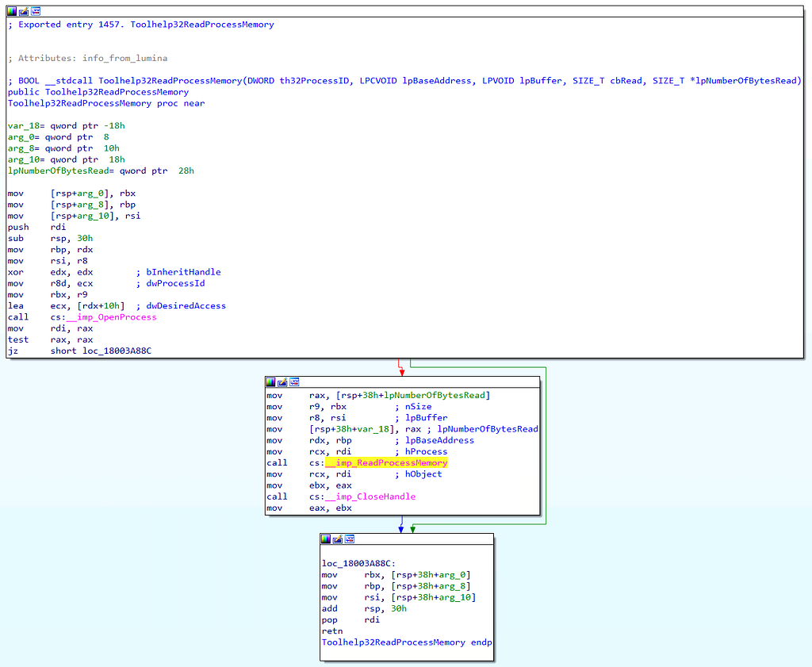Select the 'mov rbx, [rsp+38h+arg_0]' instruction
This screenshot has height=667, width=812.
click(396, 575)
